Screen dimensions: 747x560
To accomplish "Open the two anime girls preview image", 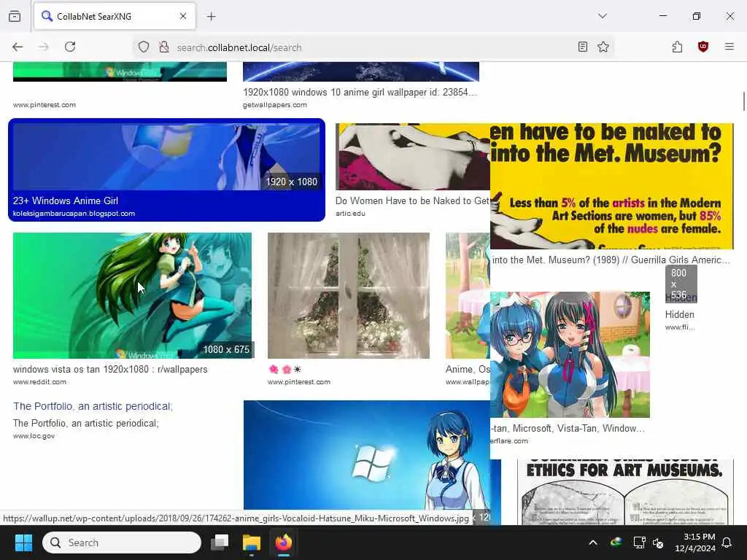I will (x=570, y=355).
